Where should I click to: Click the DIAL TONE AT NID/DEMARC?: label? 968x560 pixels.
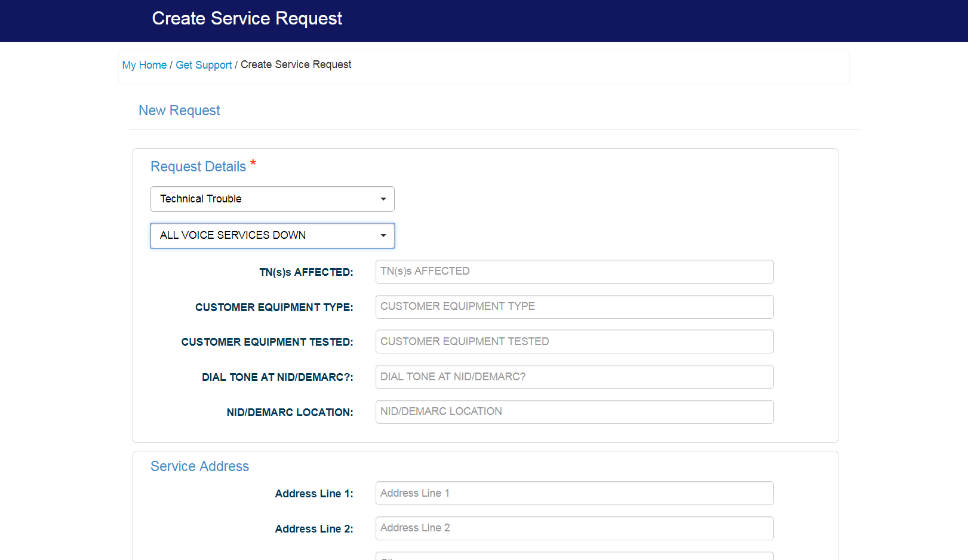(277, 377)
